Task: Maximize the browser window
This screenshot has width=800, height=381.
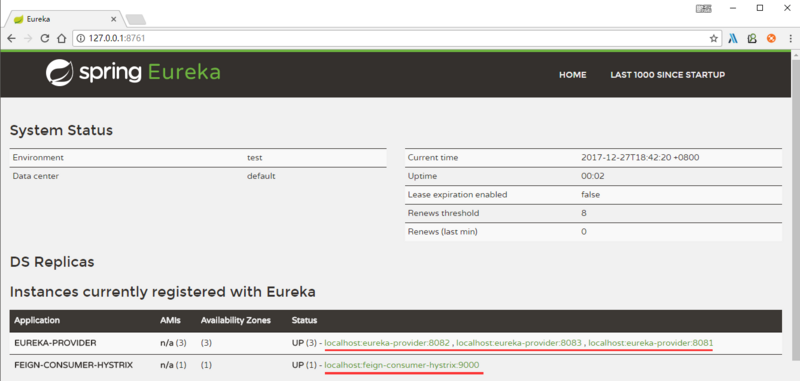Action: 760,8
